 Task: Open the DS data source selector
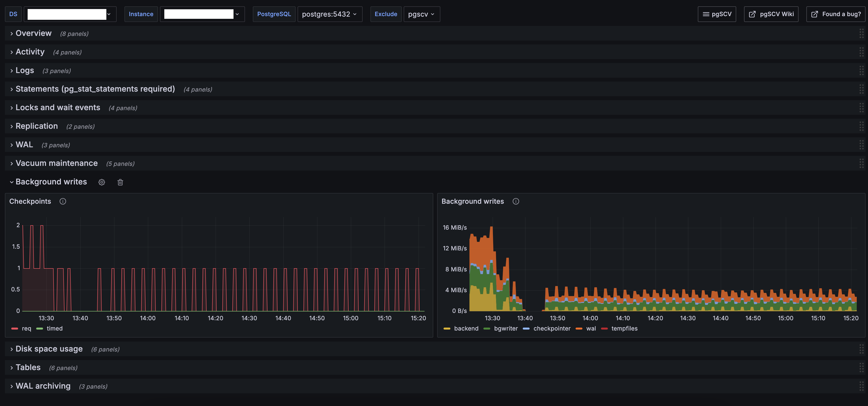(70, 14)
